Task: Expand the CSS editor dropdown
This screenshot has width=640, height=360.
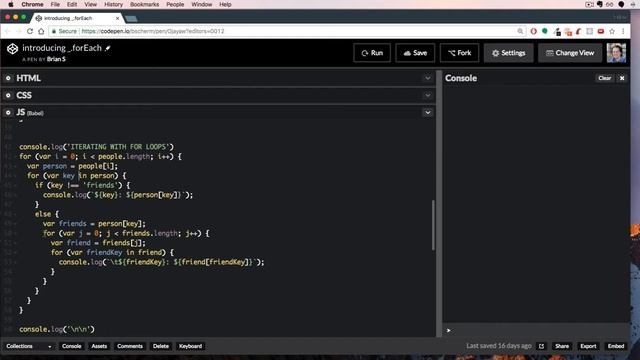Action: 427,95
